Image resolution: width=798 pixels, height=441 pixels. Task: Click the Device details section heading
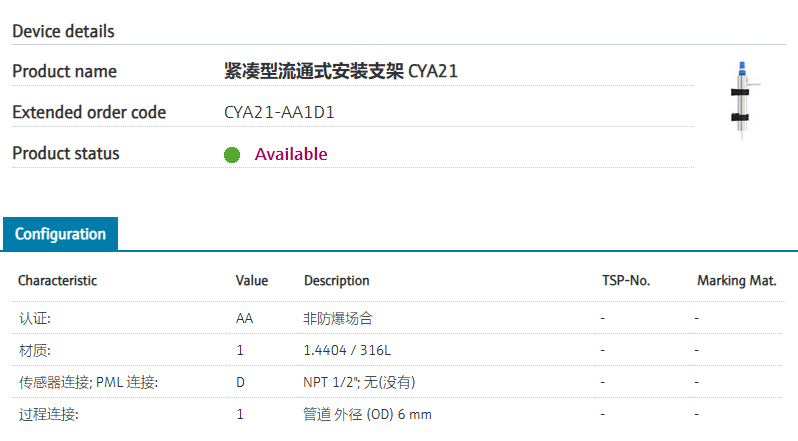(63, 31)
